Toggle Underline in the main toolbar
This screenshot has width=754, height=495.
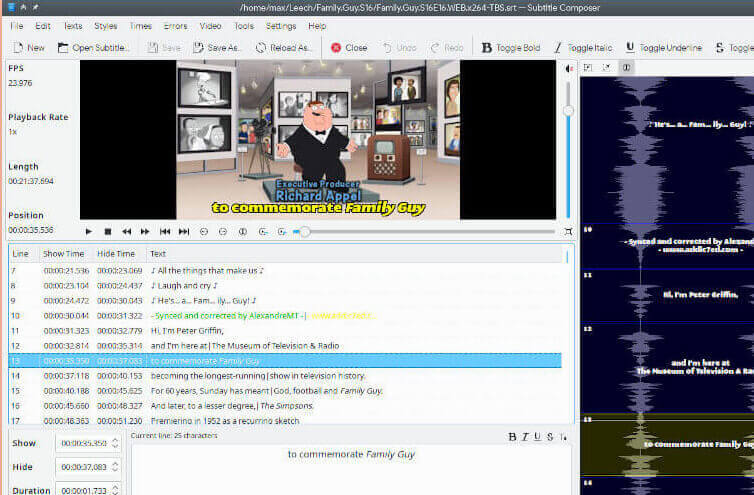click(663, 47)
